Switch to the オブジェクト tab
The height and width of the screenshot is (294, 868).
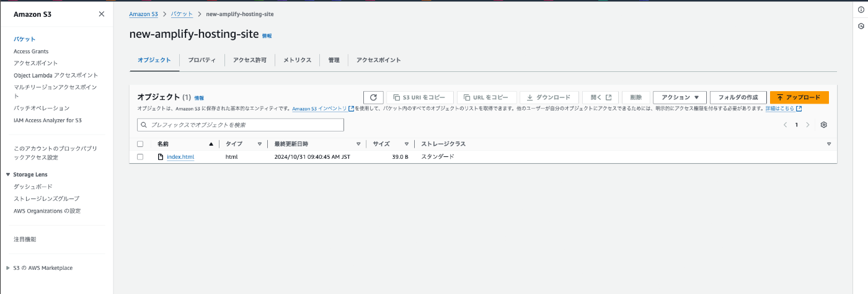[154, 60]
